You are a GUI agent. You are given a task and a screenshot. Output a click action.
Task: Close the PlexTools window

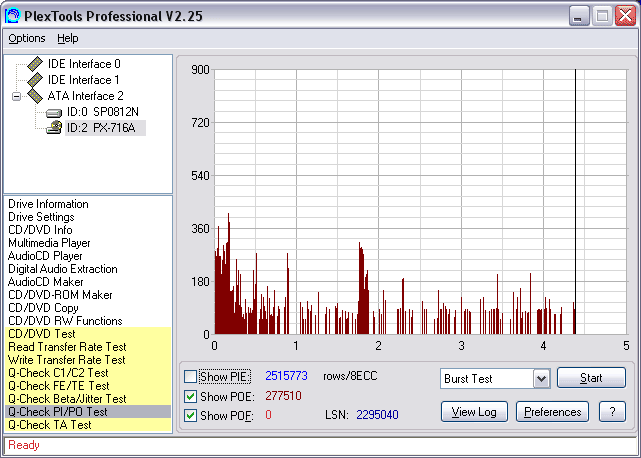coord(625,16)
